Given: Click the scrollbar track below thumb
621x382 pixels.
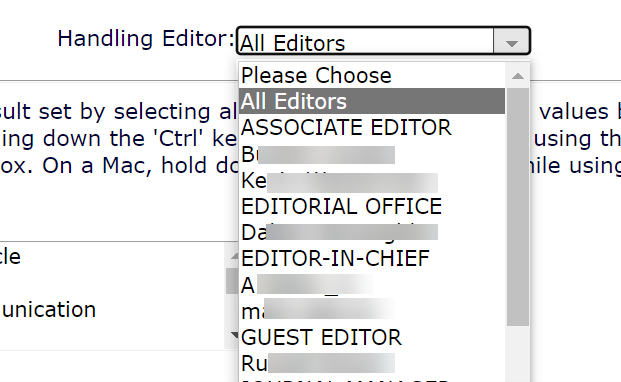Looking at the screenshot, I should [x=518, y=354].
